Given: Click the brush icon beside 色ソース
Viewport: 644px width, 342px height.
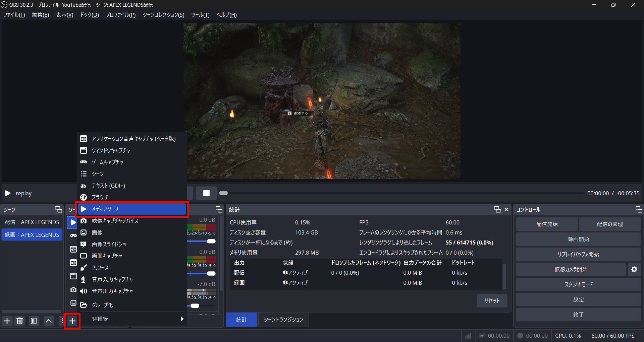Looking at the screenshot, I should (x=84, y=268).
